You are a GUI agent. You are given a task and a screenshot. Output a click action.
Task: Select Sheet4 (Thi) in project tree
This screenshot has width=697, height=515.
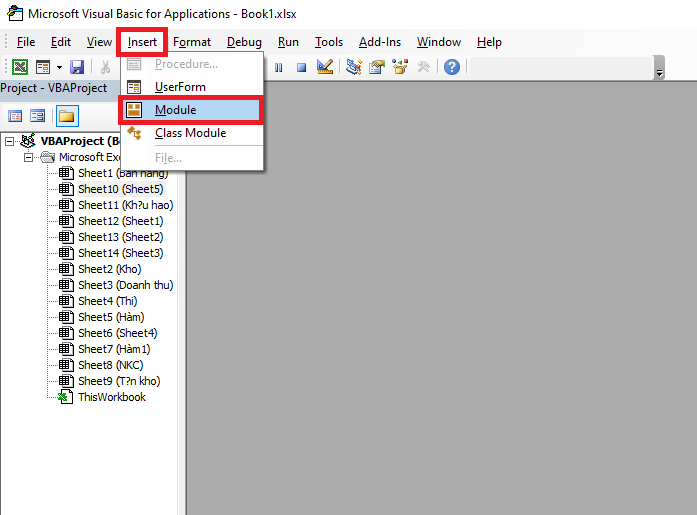click(x=108, y=301)
